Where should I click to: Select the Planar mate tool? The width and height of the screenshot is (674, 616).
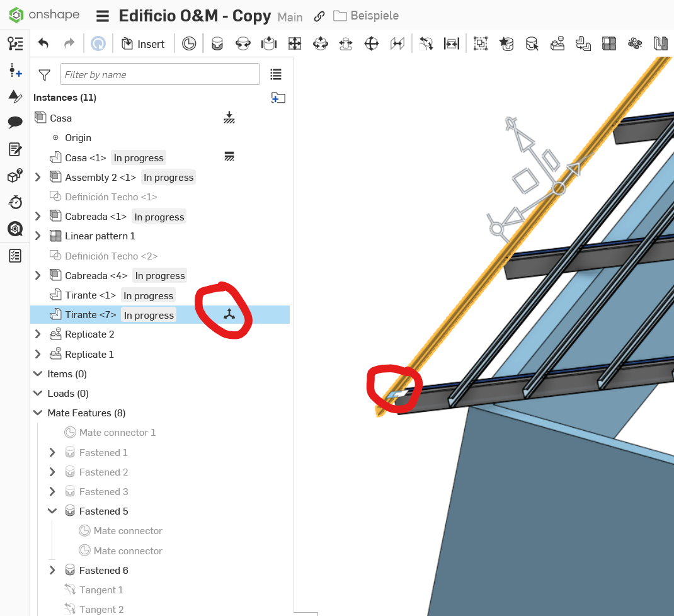(x=295, y=43)
